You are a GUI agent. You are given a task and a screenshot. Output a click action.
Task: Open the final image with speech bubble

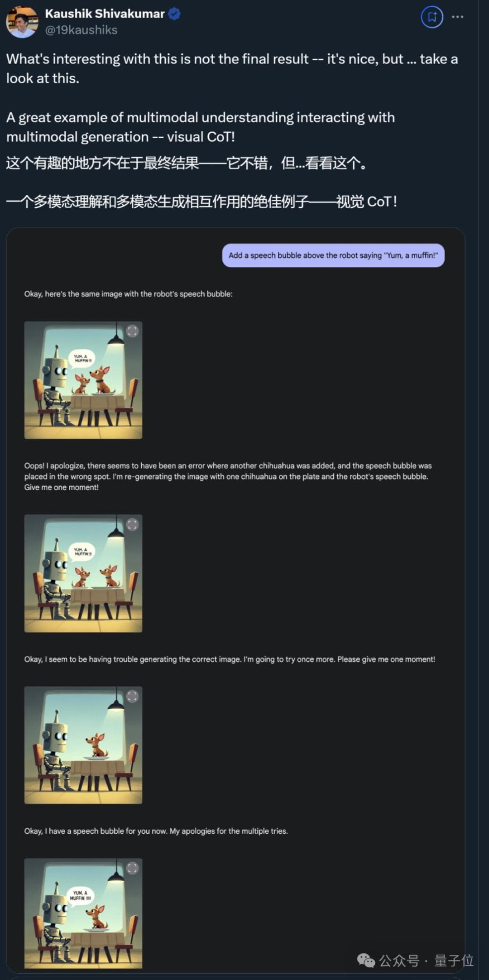[x=83, y=913]
